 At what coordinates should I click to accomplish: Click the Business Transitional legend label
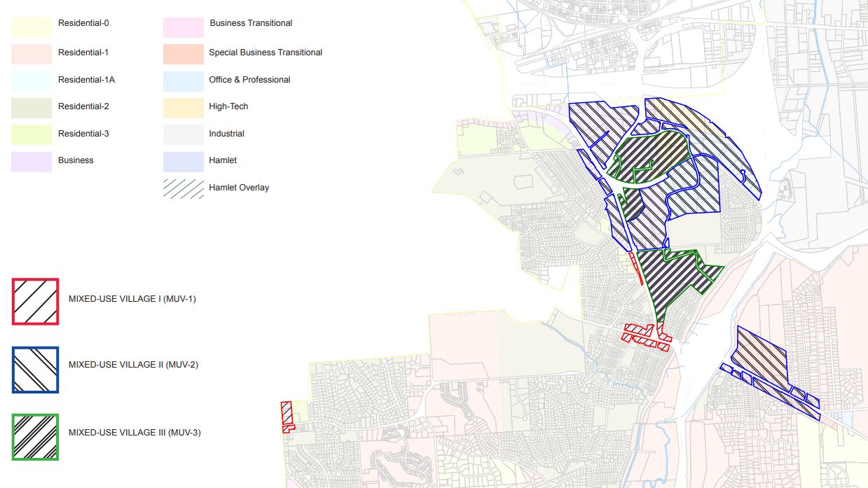coord(251,23)
